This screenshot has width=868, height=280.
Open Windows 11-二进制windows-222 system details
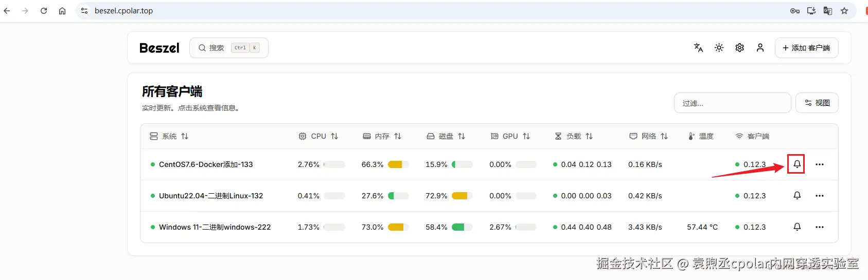coord(215,227)
